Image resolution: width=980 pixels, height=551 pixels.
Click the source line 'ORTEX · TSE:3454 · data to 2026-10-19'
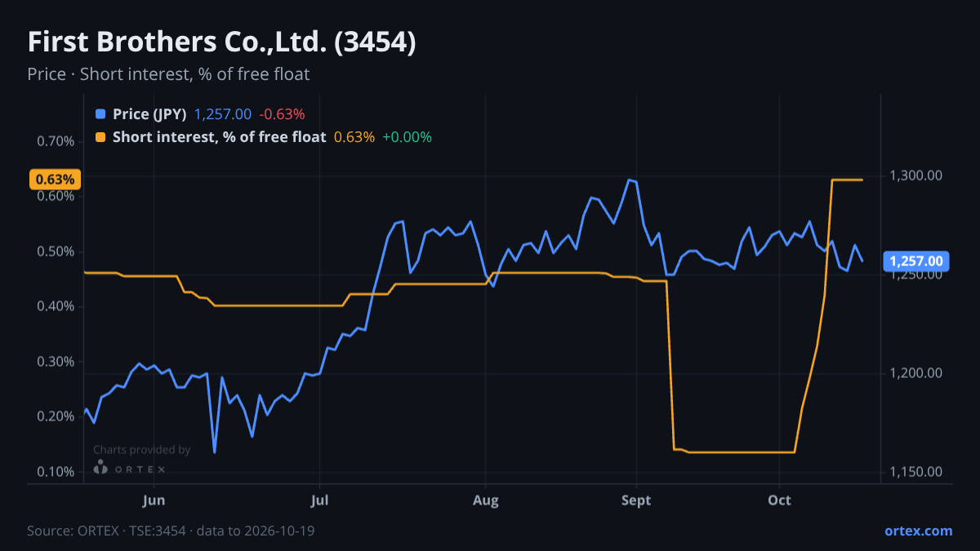tap(171, 531)
